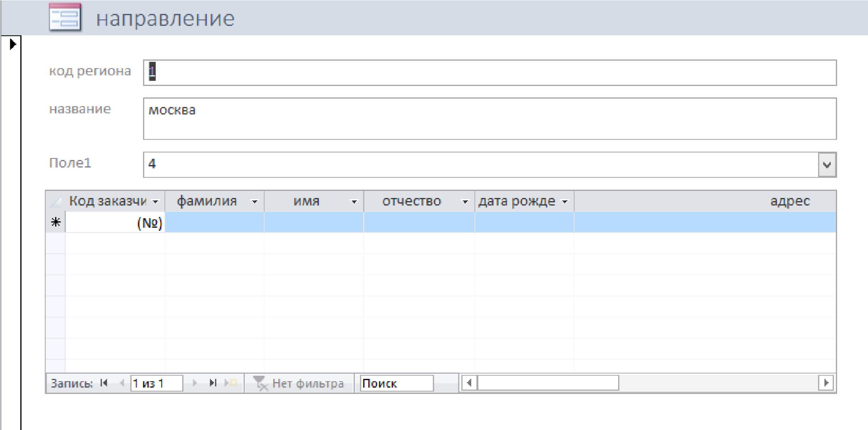Create a new blank record in the subform
Viewport: 868px width, 430px height.
231,383
